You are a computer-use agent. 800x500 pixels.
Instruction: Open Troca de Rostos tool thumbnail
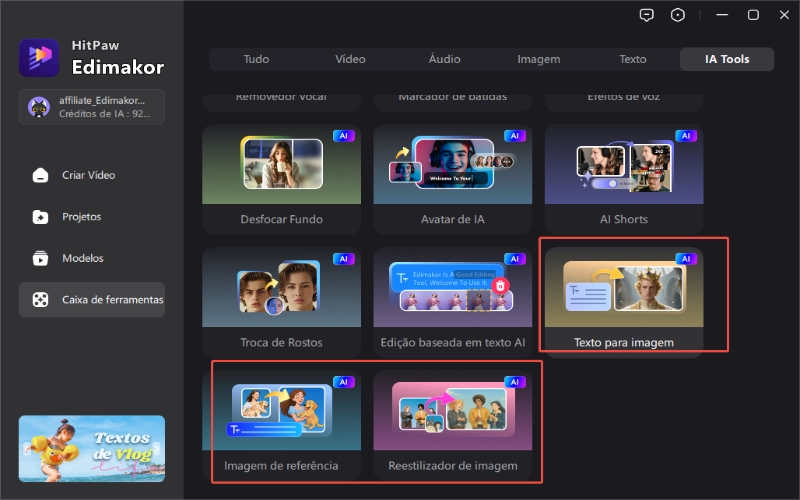pos(282,287)
